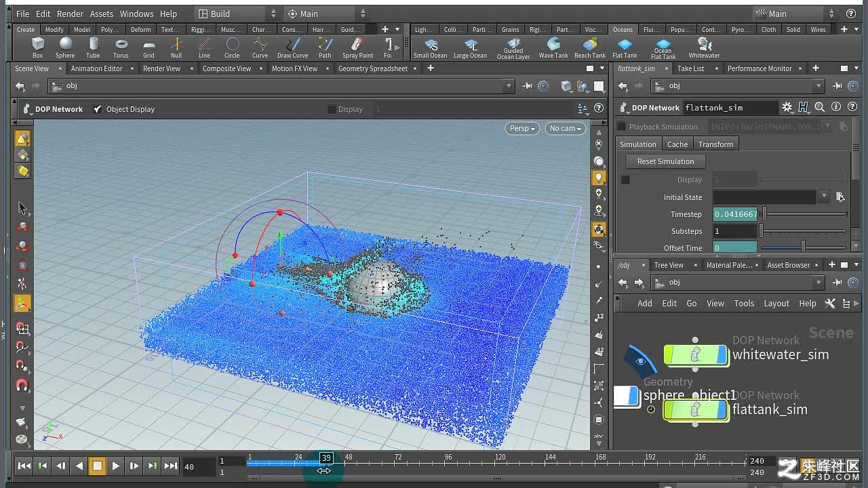Select the Grid shelf tool
Viewport: 868px width, 488px height.
149,47
